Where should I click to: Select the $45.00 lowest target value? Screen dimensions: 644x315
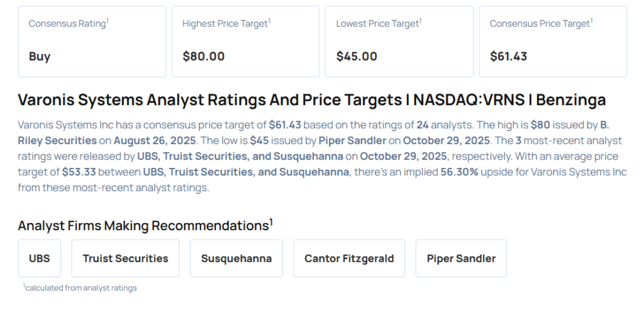357,57
